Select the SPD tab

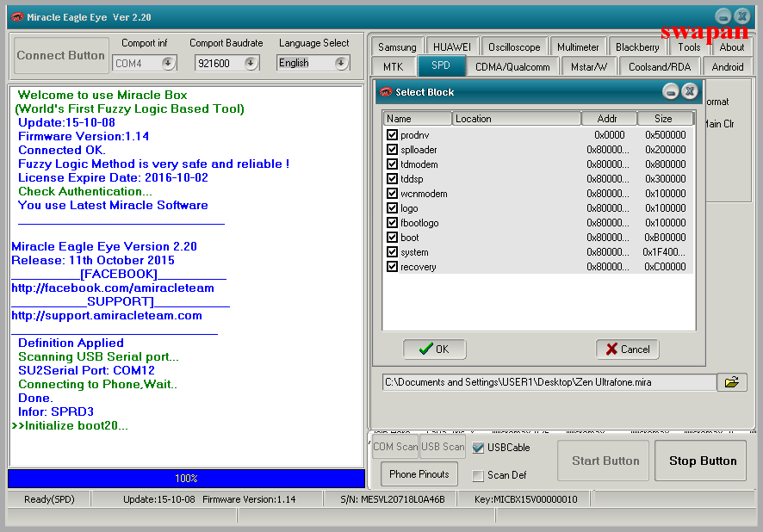click(441, 65)
